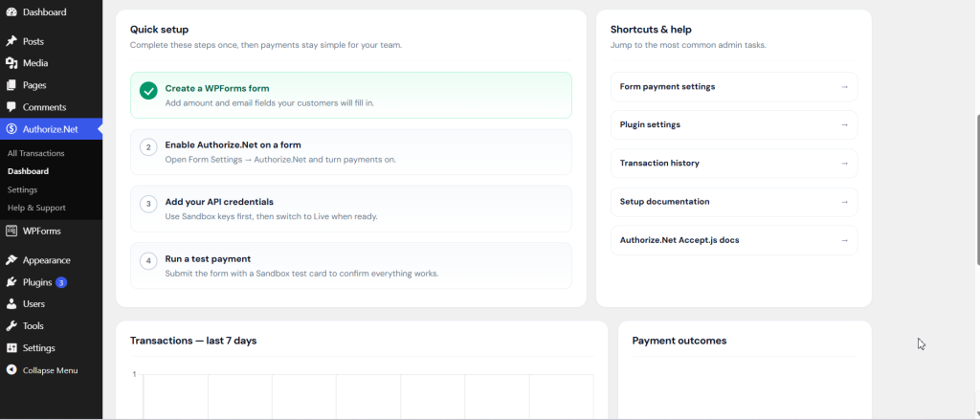
Task: Click the Quick setup heading
Action: coord(160,30)
